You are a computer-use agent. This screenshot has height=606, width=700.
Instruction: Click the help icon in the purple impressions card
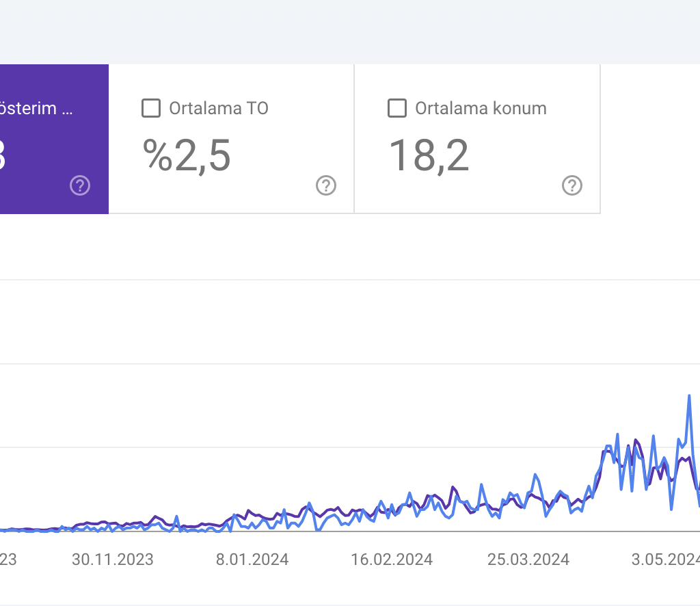80,185
